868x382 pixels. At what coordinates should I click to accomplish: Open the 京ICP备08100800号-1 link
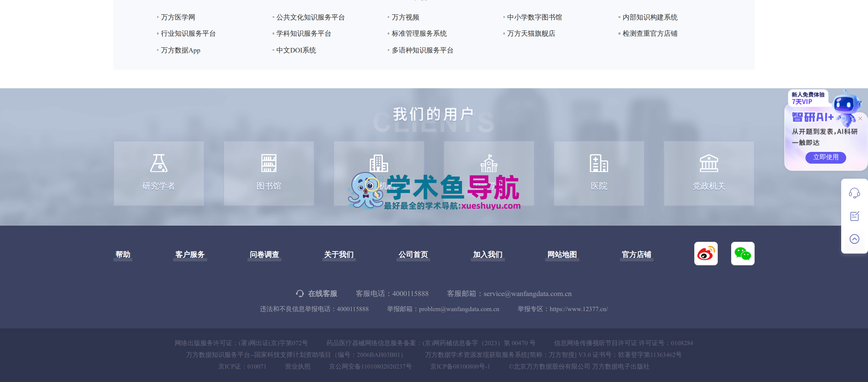click(x=460, y=366)
